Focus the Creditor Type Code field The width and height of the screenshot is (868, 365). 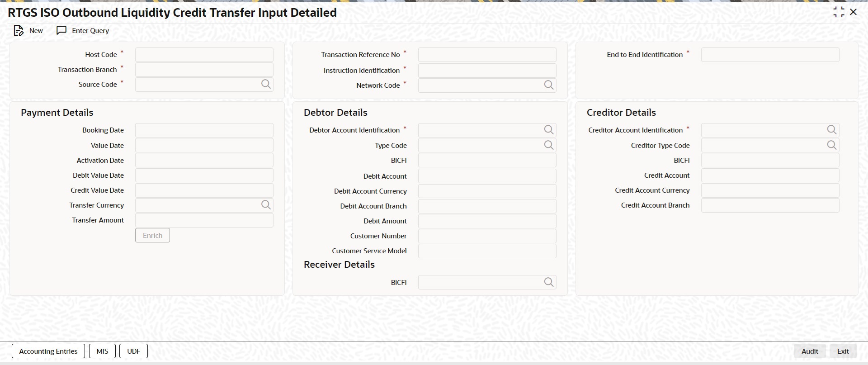[x=770, y=145]
